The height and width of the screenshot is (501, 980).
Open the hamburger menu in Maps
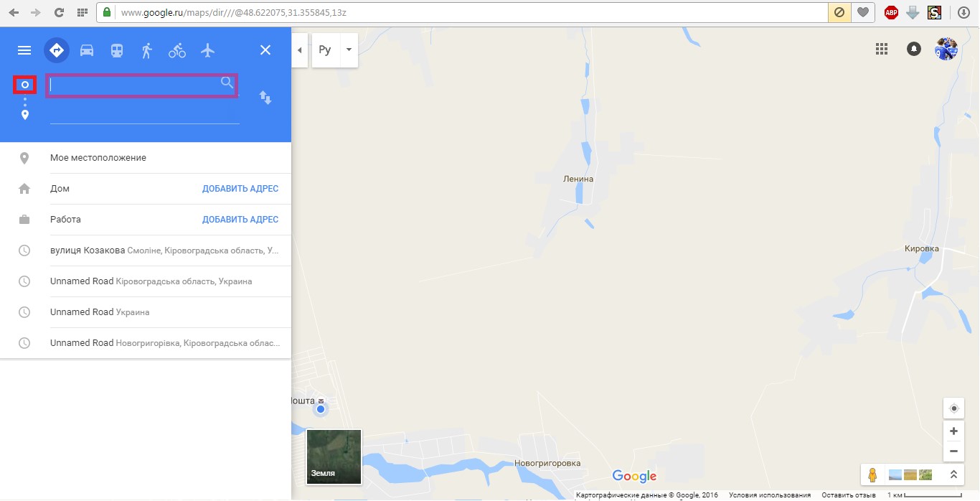click(x=24, y=50)
